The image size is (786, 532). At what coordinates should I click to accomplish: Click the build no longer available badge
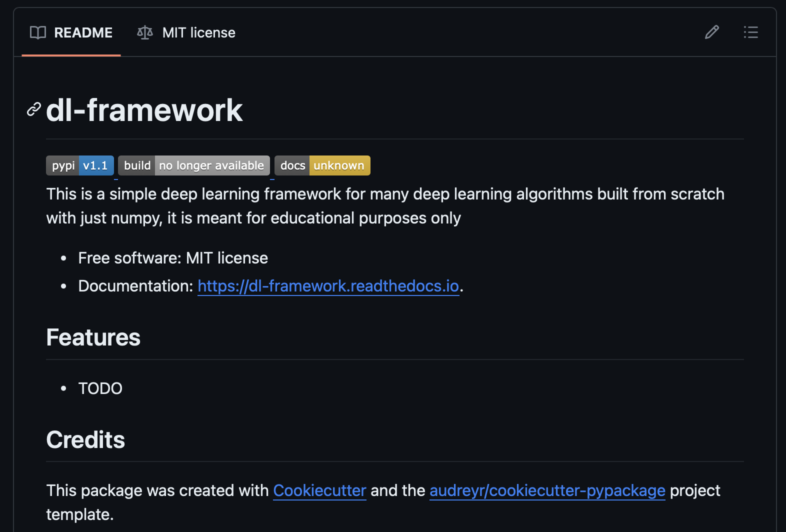coord(194,165)
